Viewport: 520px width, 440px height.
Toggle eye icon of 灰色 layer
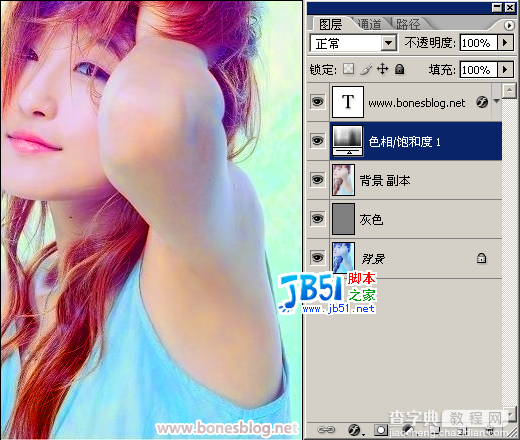pos(317,219)
